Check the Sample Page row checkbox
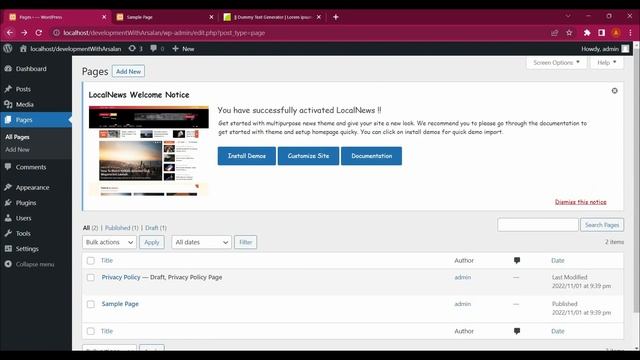 tap(91, 304)
